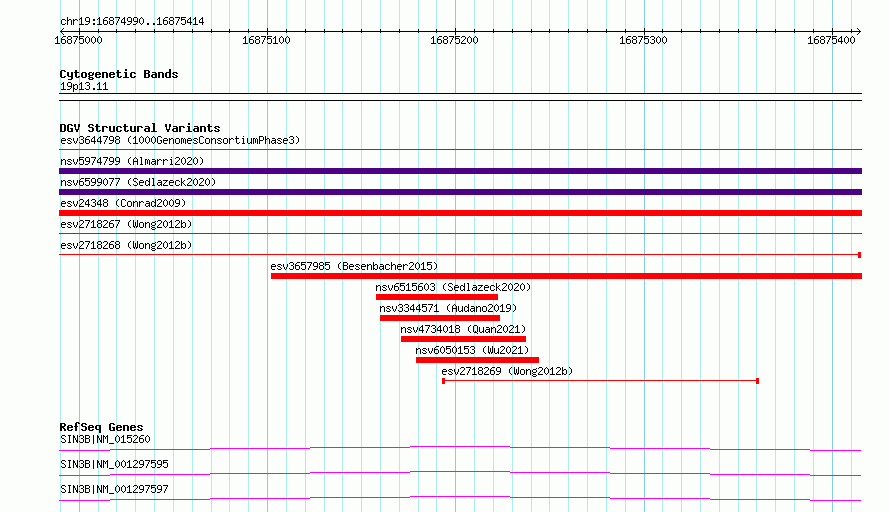Open variant esv24348 (Conrad2009) label

pos(123,203)
